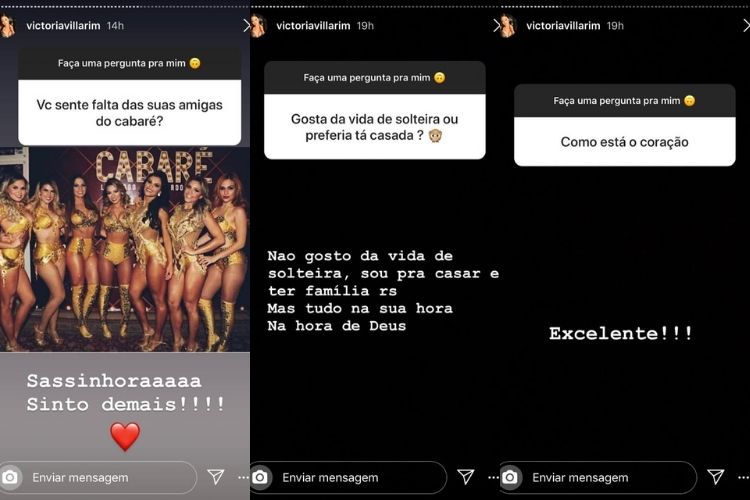
Task: Click the victoriavillarim username at the 14h story
Action: (x=63, y=26)
